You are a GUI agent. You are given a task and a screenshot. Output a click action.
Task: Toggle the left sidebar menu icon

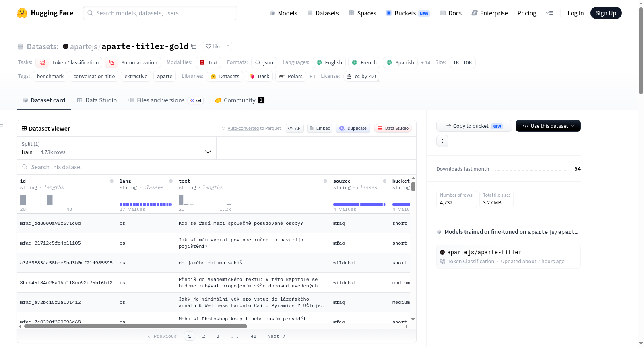pyautogui.click(x=2, y=125)
